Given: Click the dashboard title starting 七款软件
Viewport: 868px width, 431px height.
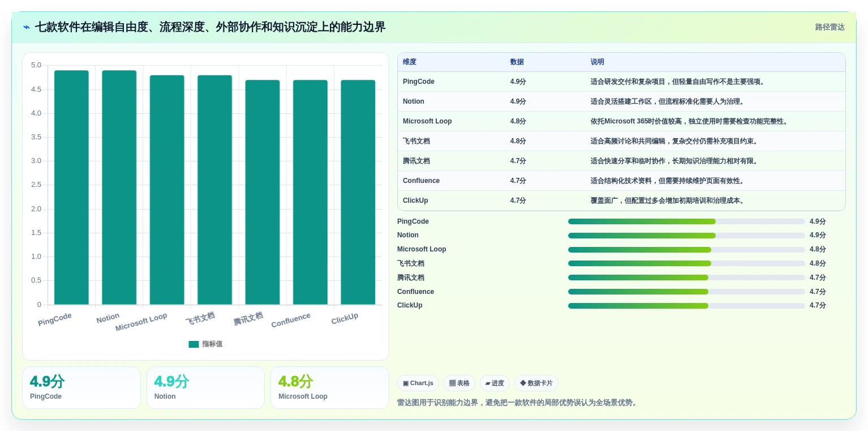Looking at the screenshot, I should 210,27.
